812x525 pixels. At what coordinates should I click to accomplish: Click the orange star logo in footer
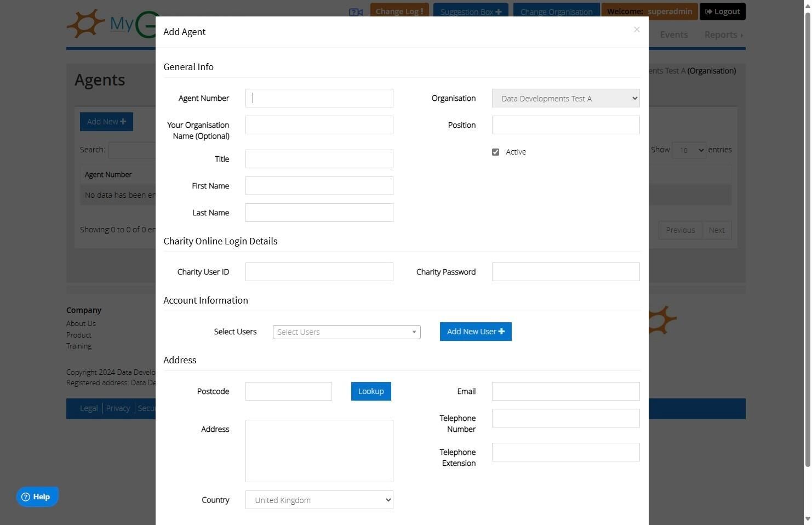662,320
